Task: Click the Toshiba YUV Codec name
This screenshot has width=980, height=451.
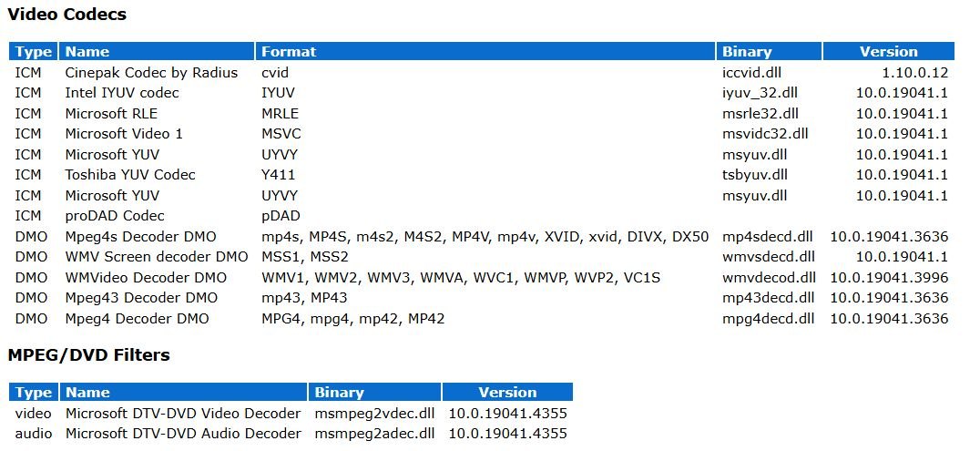Action: coord(130,175)
